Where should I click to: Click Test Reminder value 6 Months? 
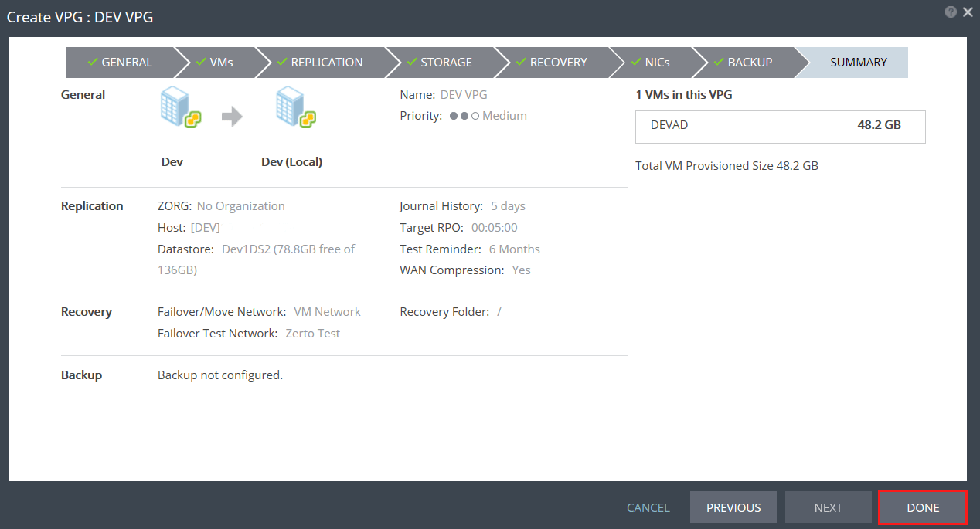[x=515, y=249]
